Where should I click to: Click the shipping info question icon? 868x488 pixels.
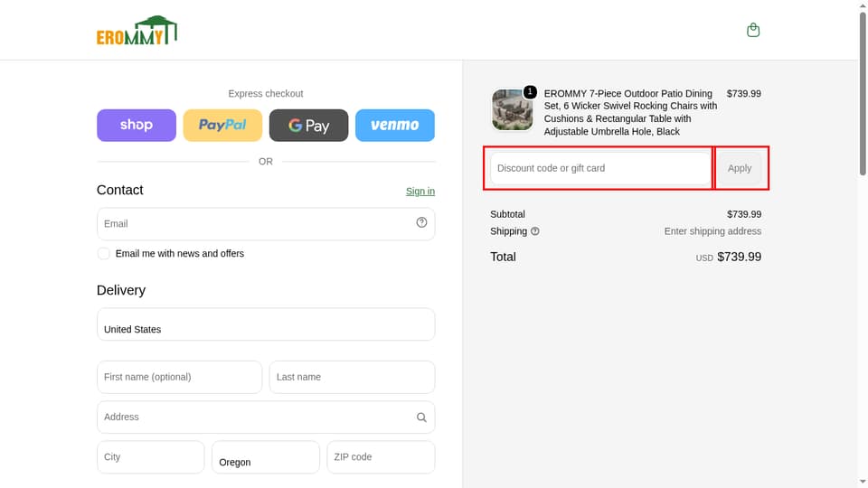tap(534, 231)
